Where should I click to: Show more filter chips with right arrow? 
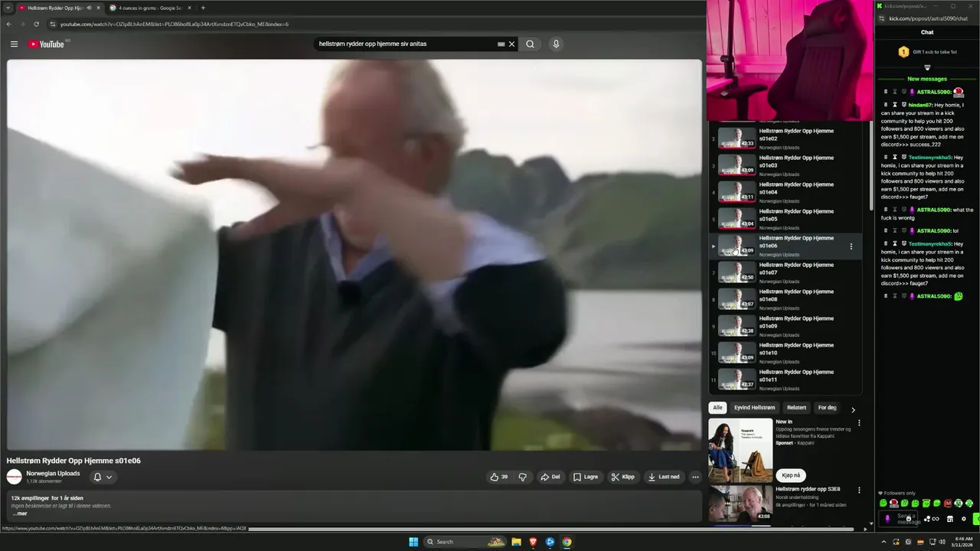[x=853, y=409]
